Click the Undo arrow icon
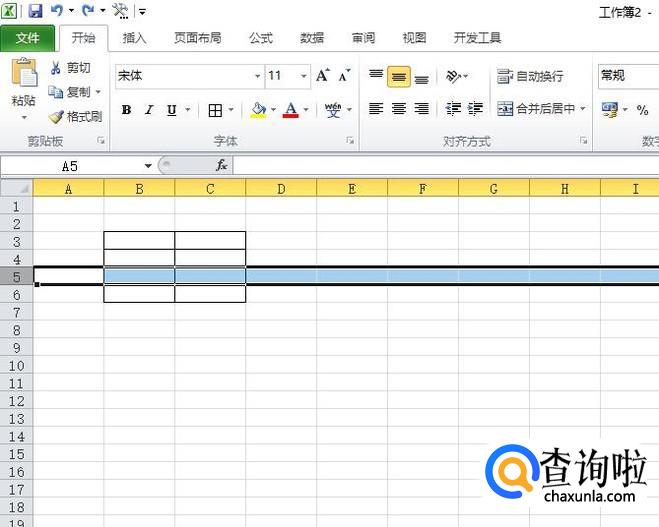Screen dimensions: 659x527 [56, 10]
